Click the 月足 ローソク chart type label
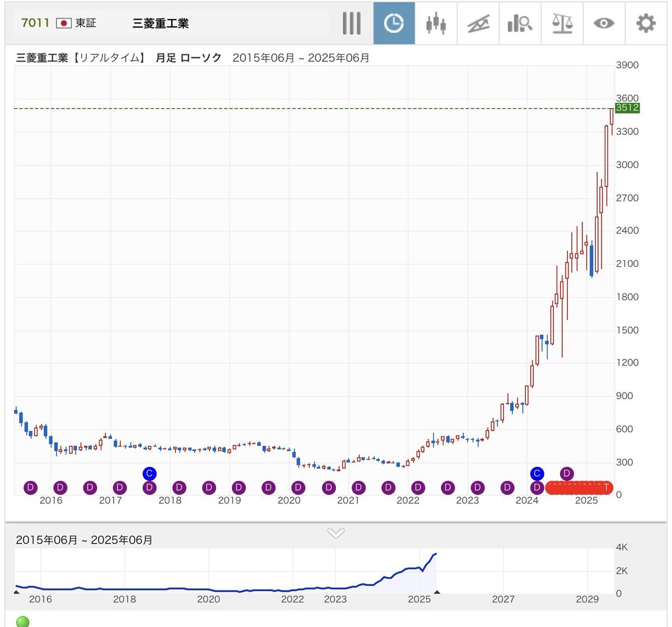The height and width of the screenshot is (627, 672). tap(189, 58)
